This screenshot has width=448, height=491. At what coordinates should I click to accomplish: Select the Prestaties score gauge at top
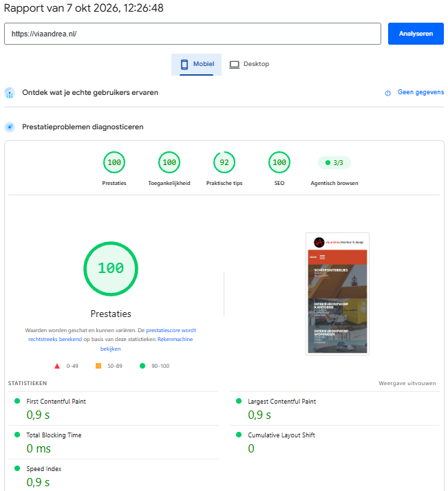tap(114, 162)
